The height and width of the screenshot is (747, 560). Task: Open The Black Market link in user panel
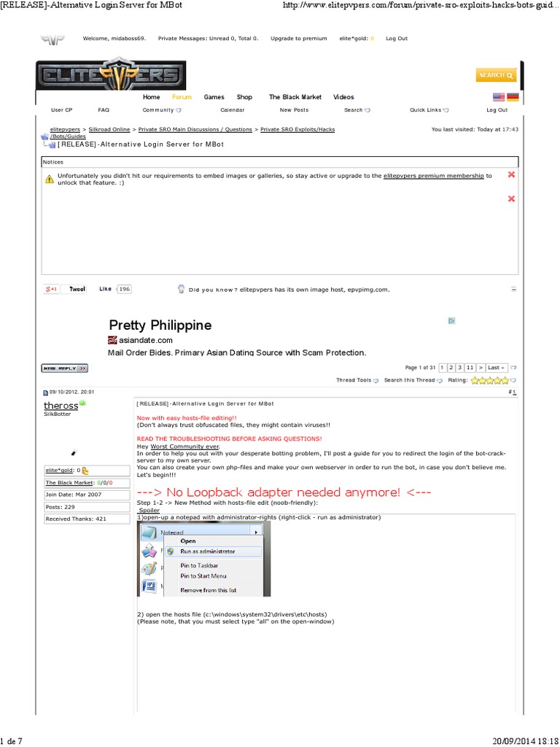69,483
